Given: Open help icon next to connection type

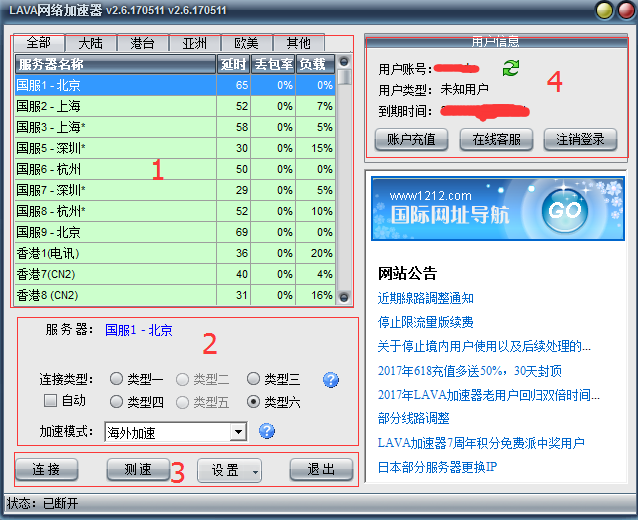Looking at the screenshot, I should tap(331, 380).
